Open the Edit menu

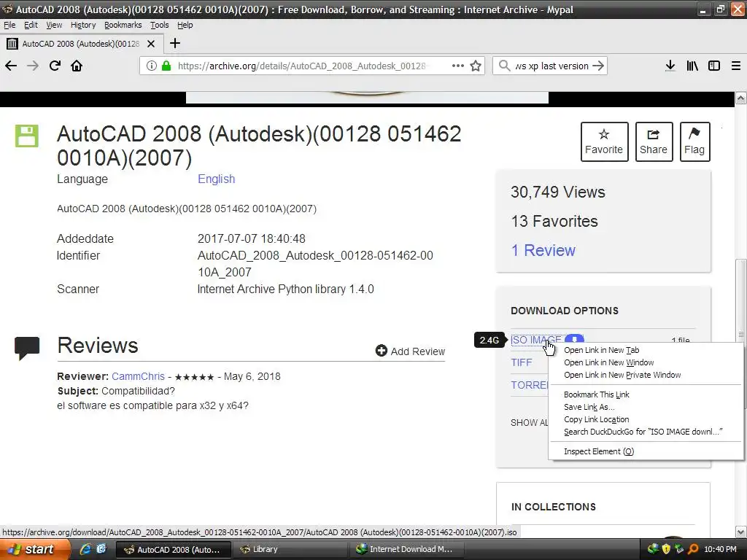click(x=31, y=25)
